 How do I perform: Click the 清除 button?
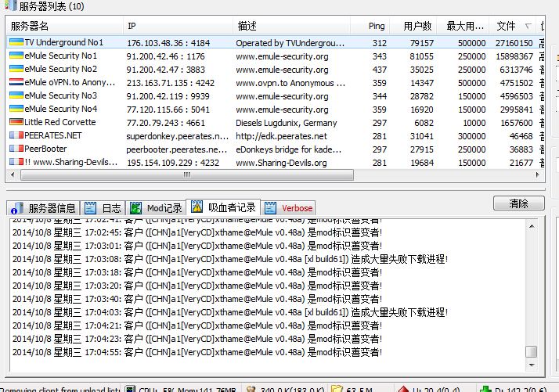519,203
